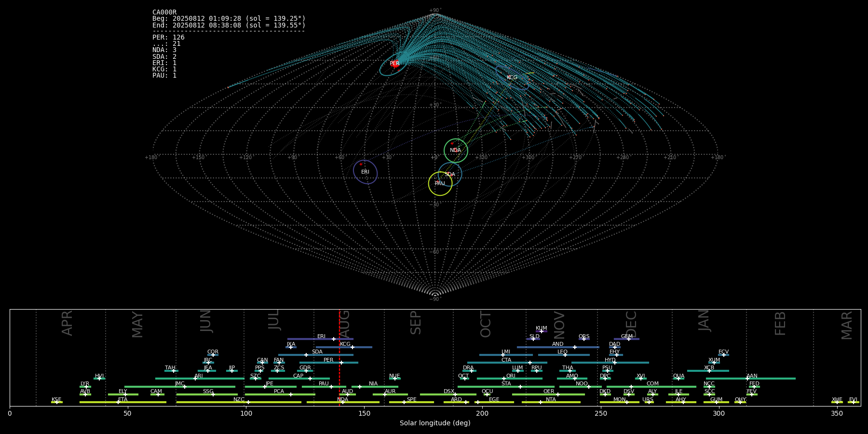Click the +210 longitude label on map
The height and width of the screenshot is (434, 868).
coord(670,158)
